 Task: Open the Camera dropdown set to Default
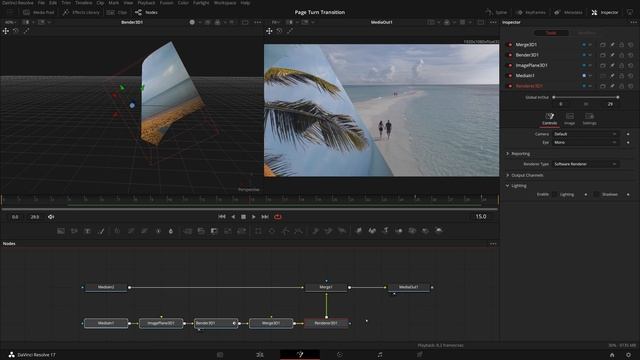(x=585, y=134)
